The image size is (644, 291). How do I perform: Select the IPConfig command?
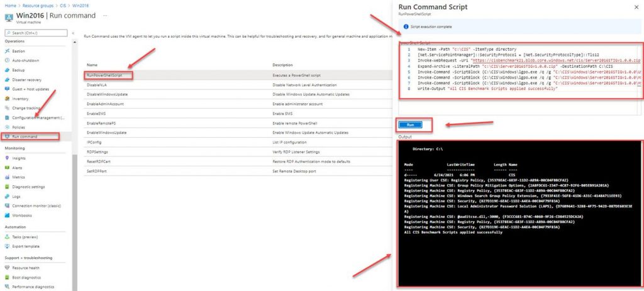point(94,143)
